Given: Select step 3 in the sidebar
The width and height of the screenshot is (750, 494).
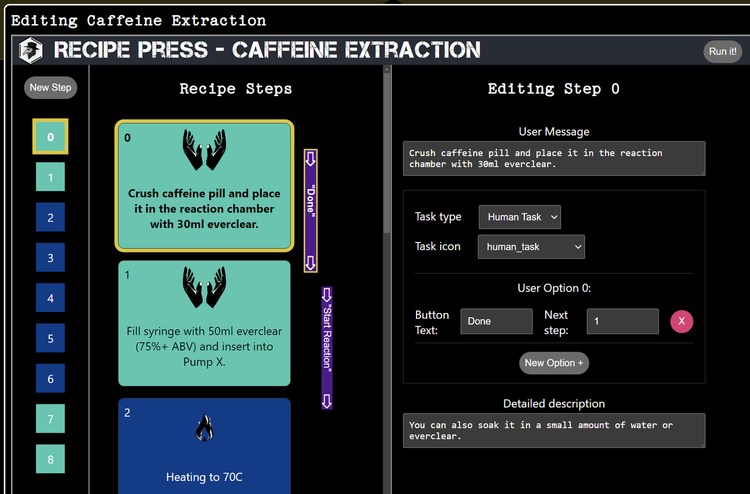Looking at the screenshot, I should pyautogui.click(x=50, y=258).
